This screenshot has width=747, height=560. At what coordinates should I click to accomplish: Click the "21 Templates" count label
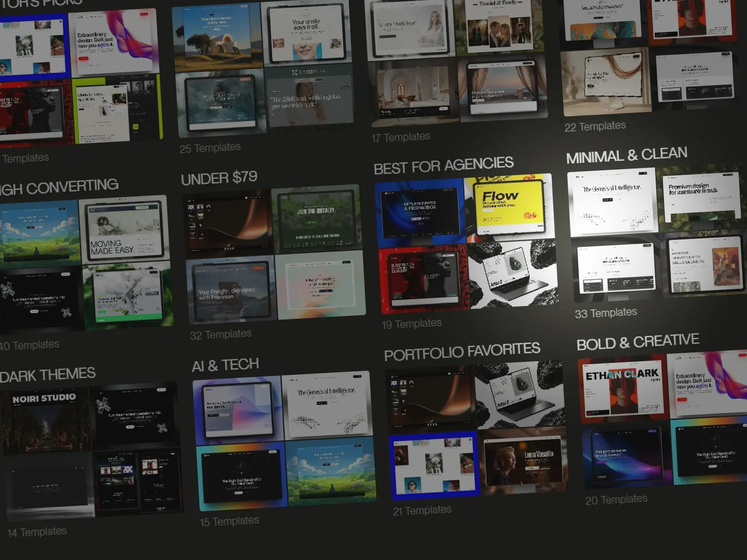(422, 511)
